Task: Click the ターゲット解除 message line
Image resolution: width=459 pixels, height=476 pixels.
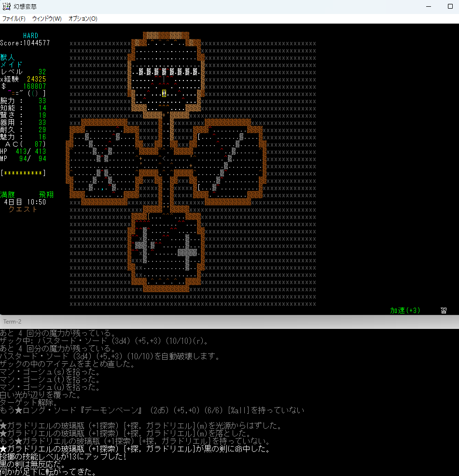Action: tap(29, 403)
